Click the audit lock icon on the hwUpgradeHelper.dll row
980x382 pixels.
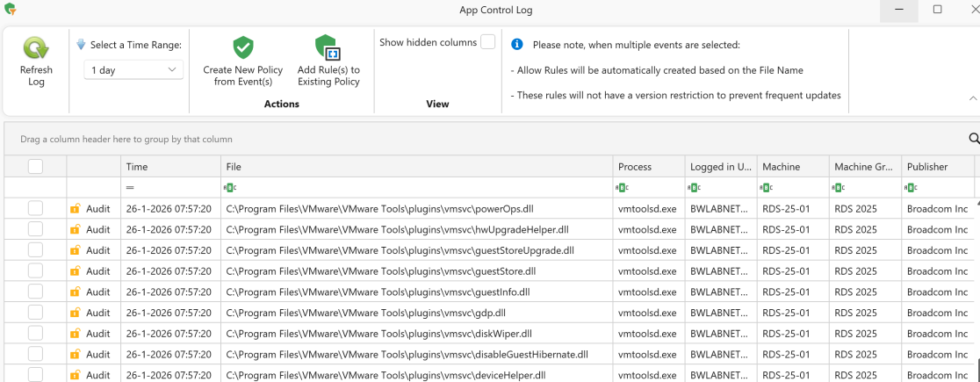75,229
